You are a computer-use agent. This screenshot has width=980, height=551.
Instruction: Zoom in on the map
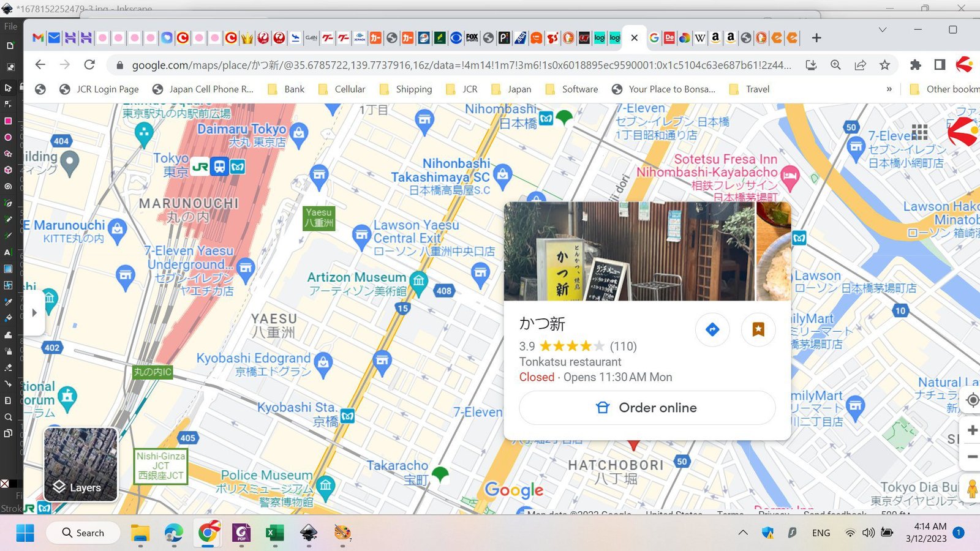971,430
